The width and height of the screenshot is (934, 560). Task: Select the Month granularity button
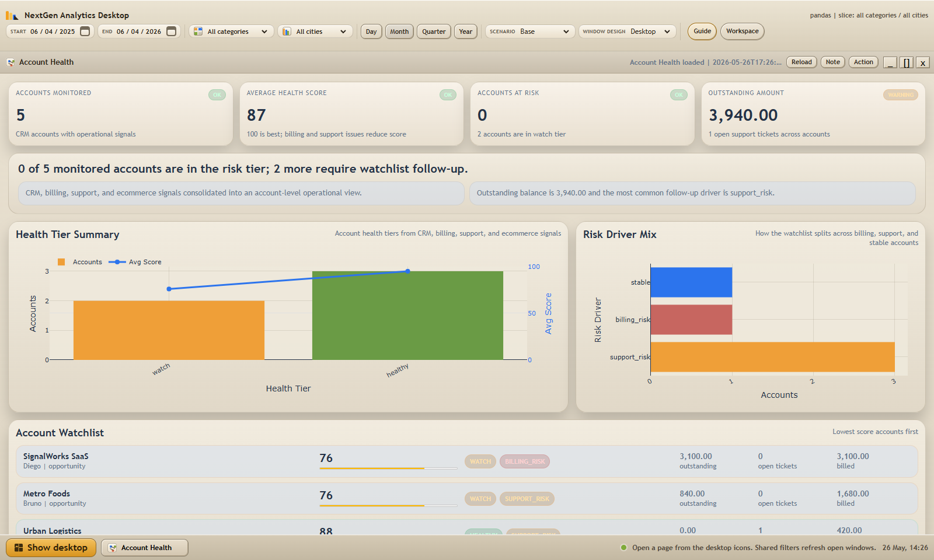399,32
